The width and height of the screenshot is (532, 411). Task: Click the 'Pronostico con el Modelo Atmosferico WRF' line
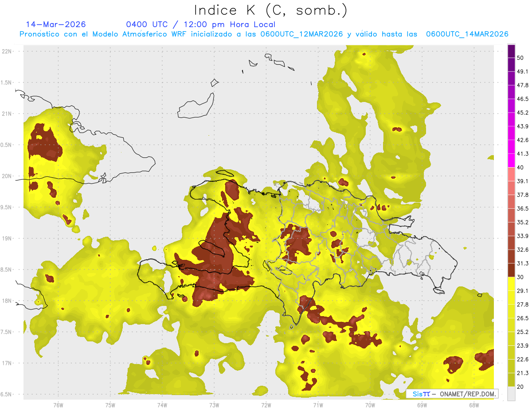tap(264, 34)
